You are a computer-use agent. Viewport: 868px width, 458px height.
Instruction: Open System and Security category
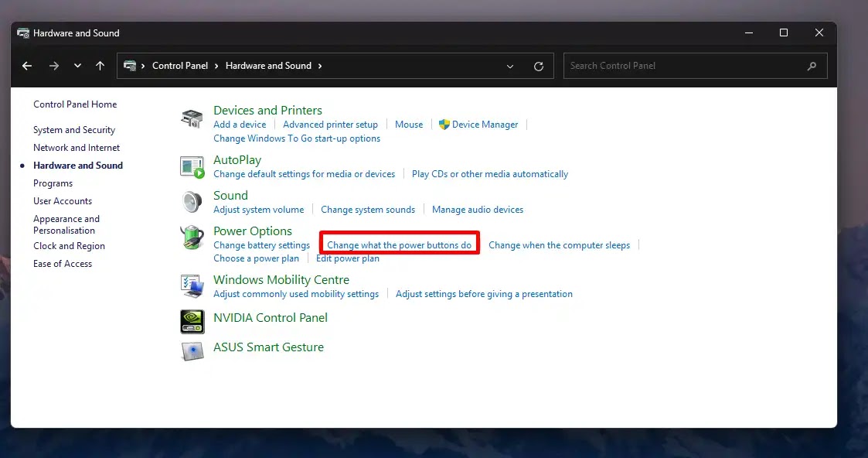(74, 130)
